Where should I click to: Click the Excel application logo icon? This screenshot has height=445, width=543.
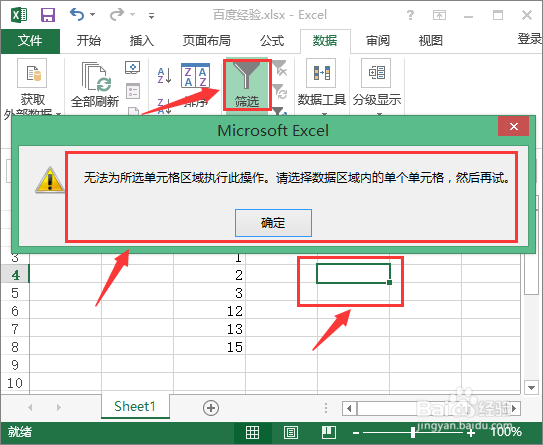point(19,15)
